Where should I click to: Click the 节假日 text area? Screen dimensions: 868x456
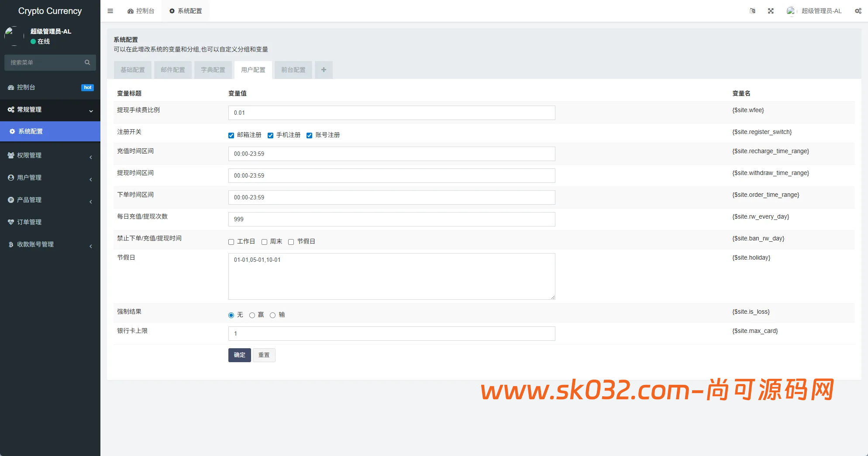tap(391, 276)
